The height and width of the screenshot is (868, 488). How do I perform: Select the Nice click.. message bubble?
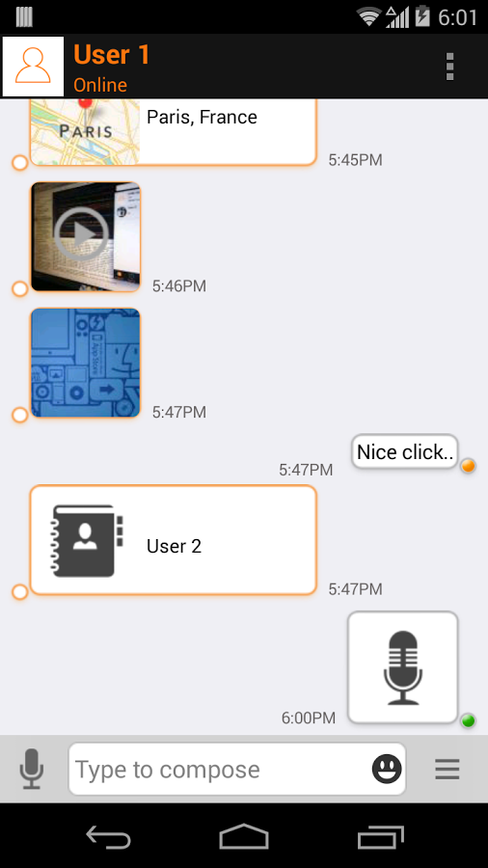(x=405, y=451)
